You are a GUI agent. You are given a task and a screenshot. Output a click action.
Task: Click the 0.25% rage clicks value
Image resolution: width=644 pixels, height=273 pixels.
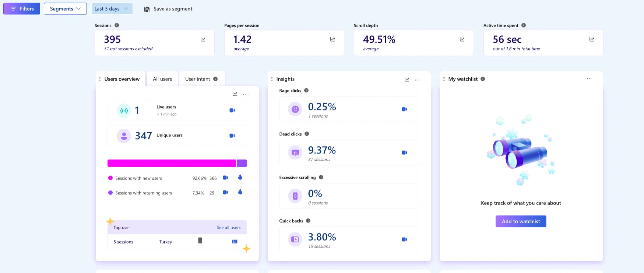click(322, 107)
